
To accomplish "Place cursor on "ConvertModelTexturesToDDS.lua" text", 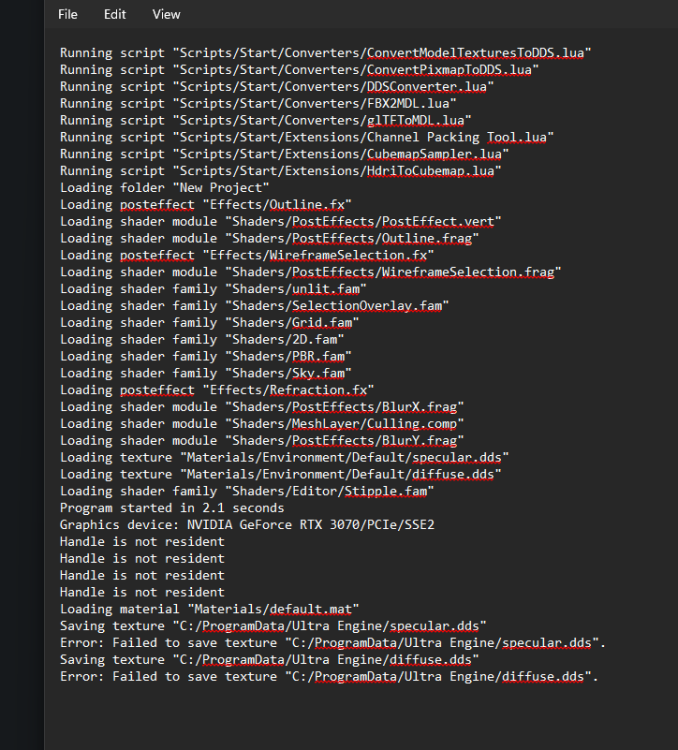I will 476,52.
